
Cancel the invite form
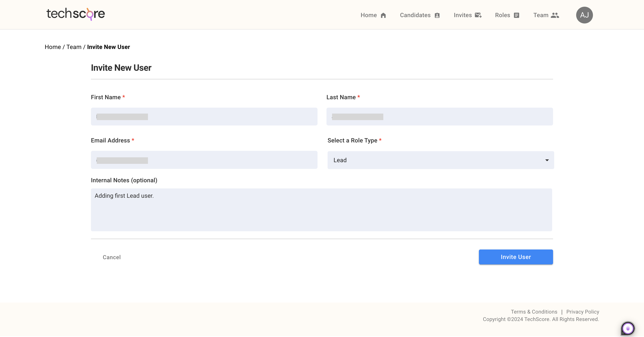(111, 257)
